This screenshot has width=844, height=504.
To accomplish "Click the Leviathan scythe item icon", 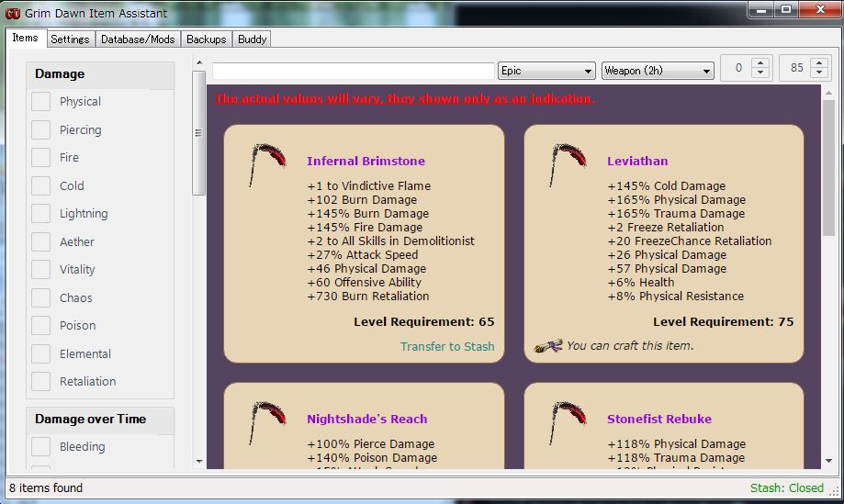I will pos(568,165).
